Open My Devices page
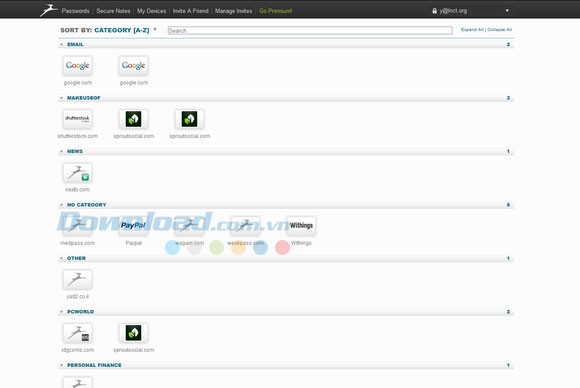Image resolution: width=580 pixels, height=388 pixels. click(x=151, y=11)
